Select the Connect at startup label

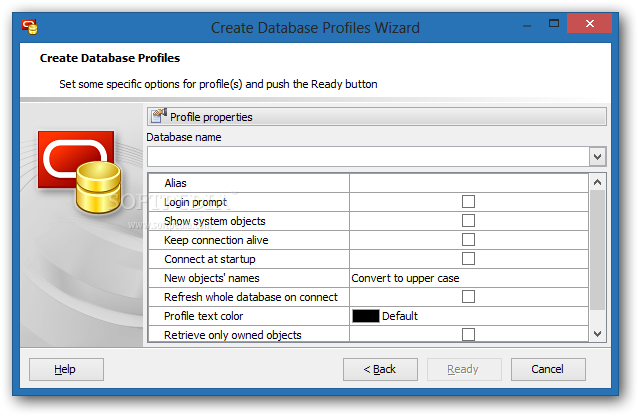209,259
